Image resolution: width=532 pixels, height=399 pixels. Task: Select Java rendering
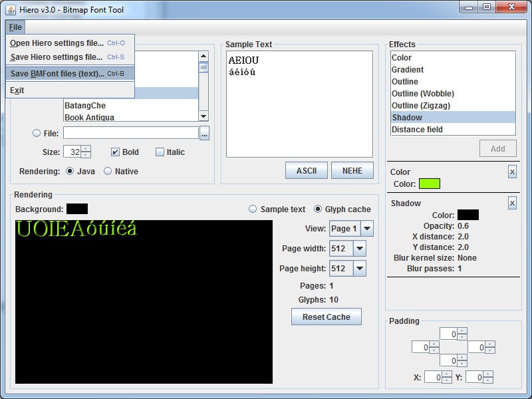(x=70, y=171)
